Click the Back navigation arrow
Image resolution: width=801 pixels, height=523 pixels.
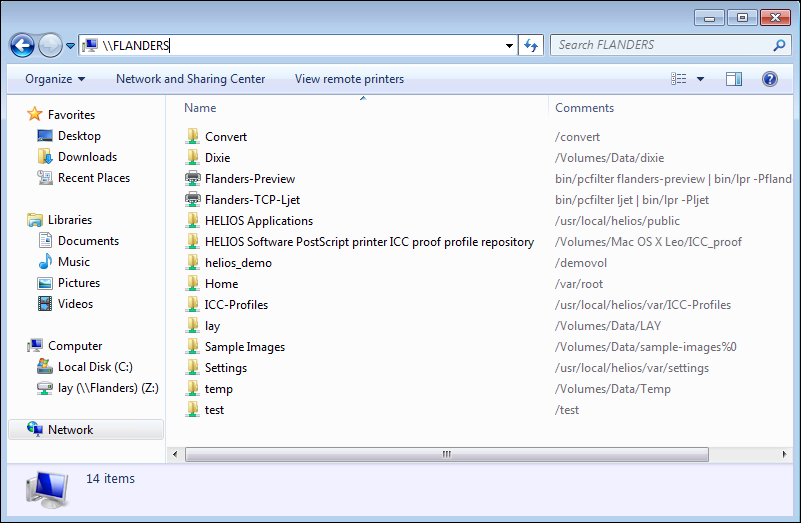coord(22,45)
